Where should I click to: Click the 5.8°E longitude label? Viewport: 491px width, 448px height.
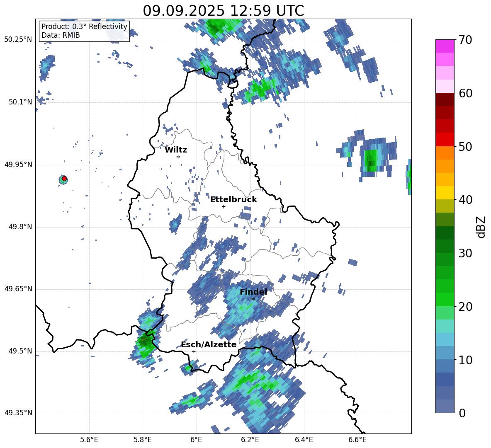[x=143, y=440]
